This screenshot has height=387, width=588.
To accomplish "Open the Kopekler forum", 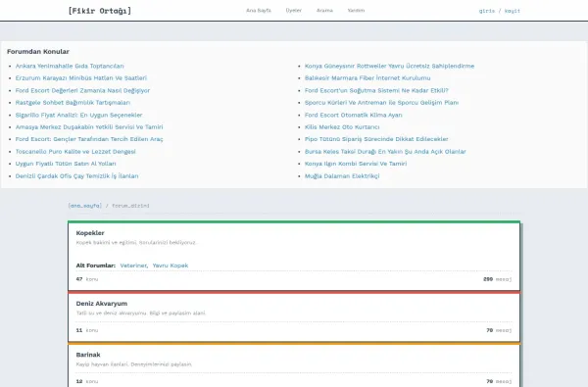I will (x=90, y=233).
